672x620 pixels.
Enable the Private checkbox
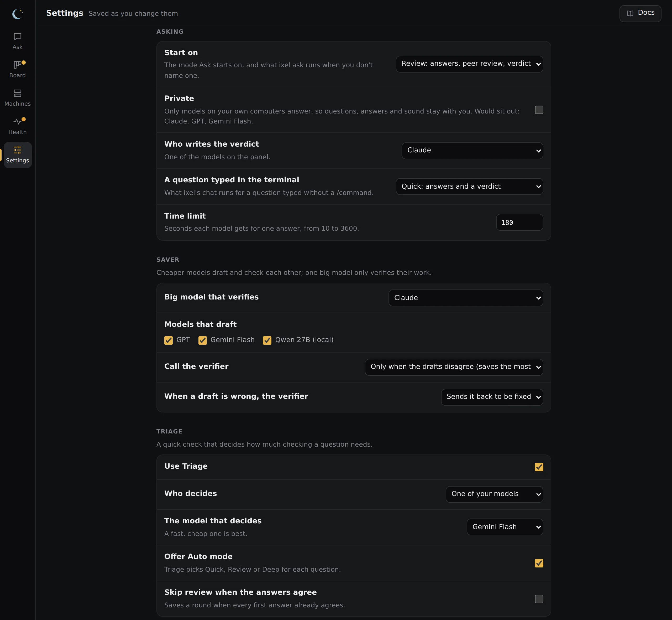click(x=539, y=110)
